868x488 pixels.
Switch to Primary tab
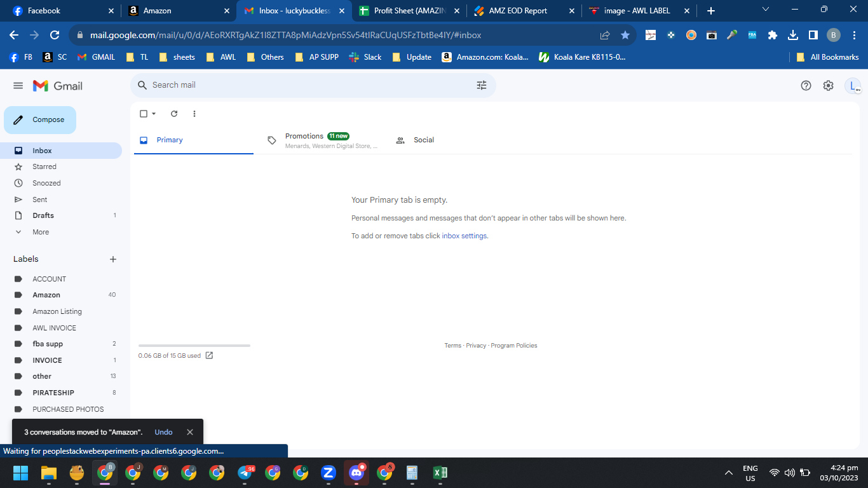(x=194, y=140)
